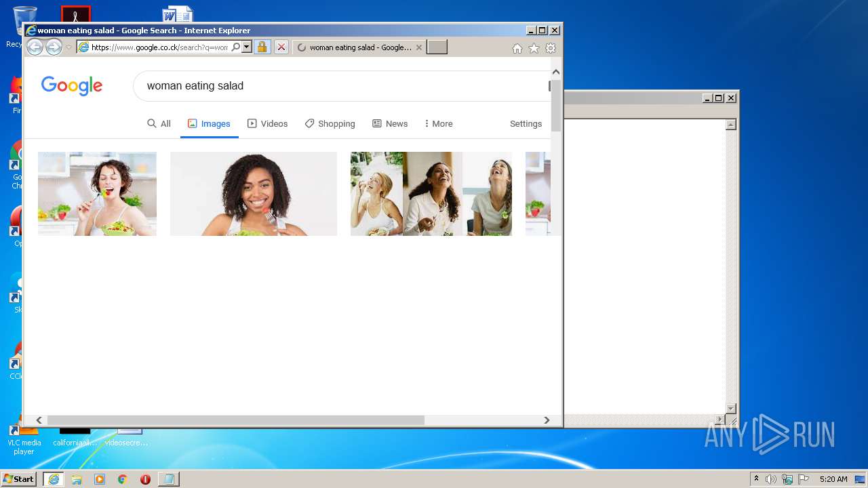The image size is (868, 488).
Task: Expand the More menu
Action: point(438,123)
